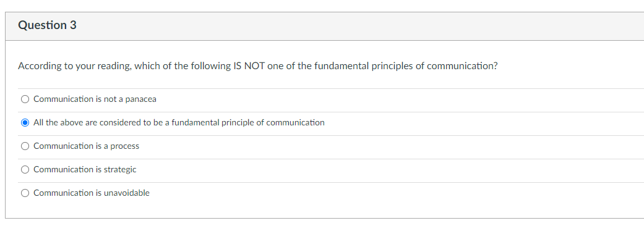Click the "All the above are considered" answer text
Screen dimensions: 644x239
[179, 122]
